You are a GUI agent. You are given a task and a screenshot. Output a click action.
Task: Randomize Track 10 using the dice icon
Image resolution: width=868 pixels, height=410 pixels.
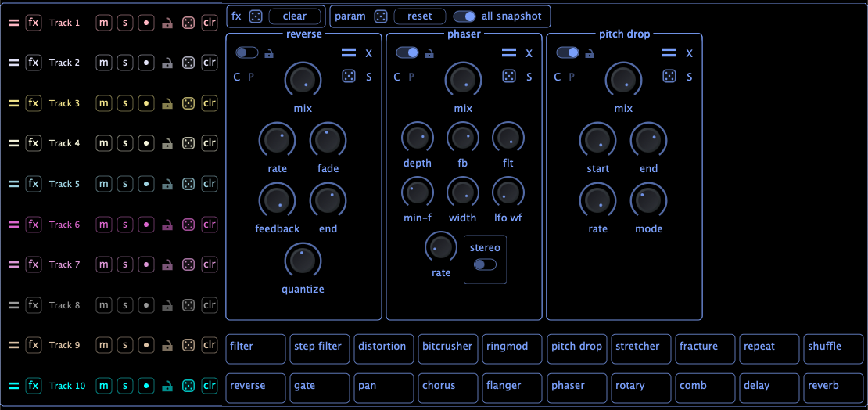coord(188,385)
